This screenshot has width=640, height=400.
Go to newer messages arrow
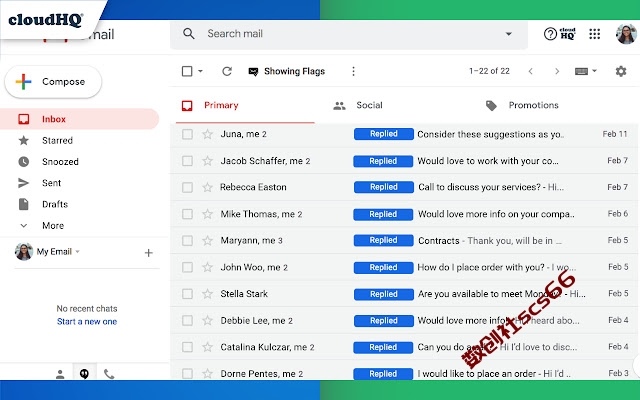click(530, 71)
